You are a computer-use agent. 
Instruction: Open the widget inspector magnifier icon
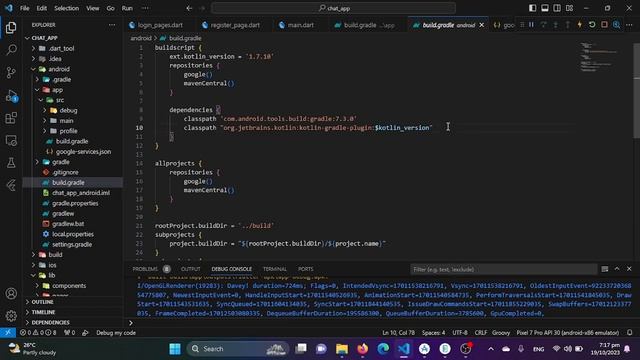[616, 25]
